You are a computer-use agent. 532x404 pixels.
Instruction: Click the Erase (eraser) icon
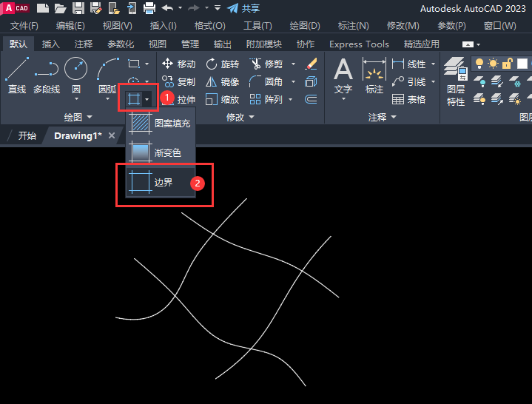(311, 64)
